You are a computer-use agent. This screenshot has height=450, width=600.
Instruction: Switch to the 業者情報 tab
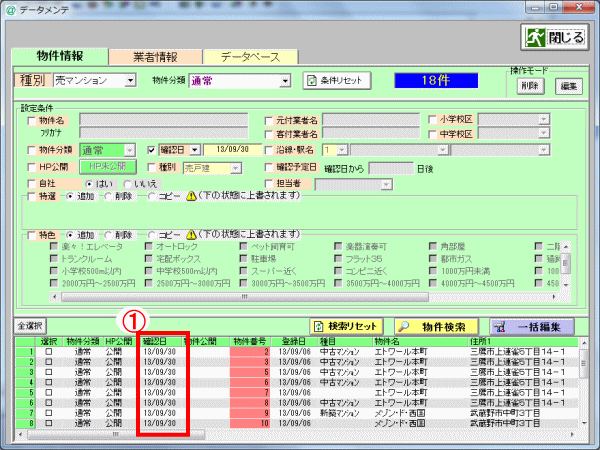[x=155, y=57]
